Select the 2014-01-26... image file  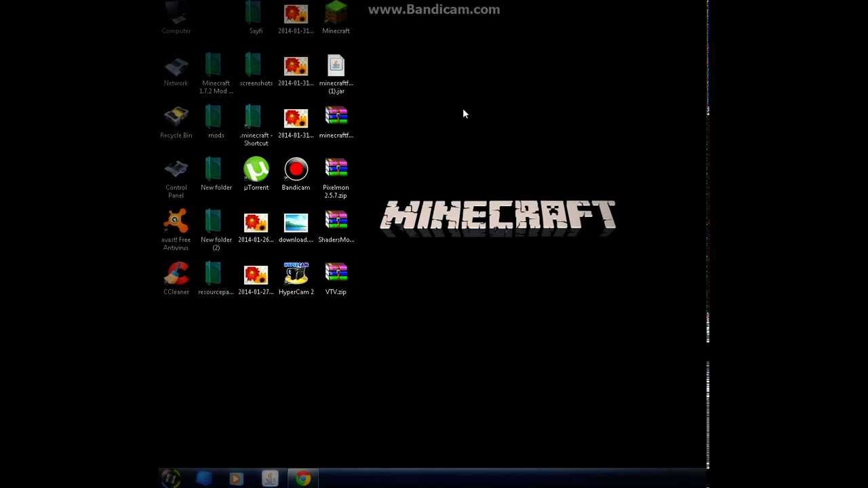256,226
